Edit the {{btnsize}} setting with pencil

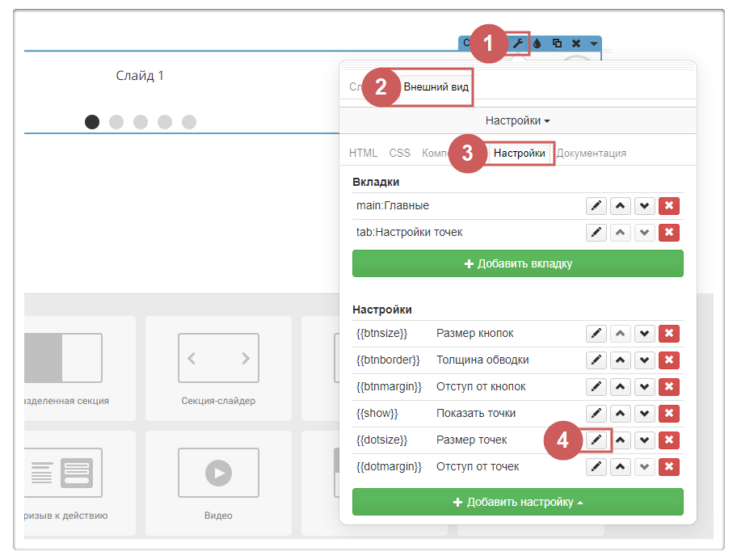click(x=596, y=334)
